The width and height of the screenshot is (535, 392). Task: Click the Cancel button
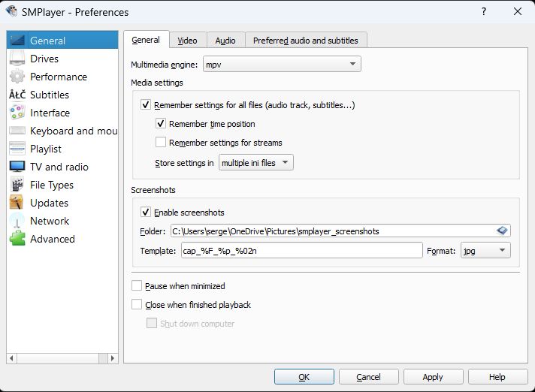point(368,377)
